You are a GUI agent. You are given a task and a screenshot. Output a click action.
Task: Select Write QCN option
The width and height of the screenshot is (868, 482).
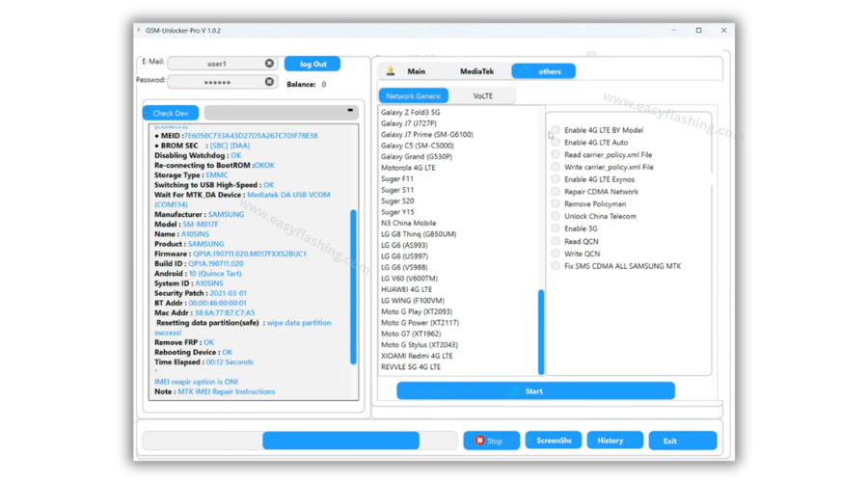(x=556, y=254)
